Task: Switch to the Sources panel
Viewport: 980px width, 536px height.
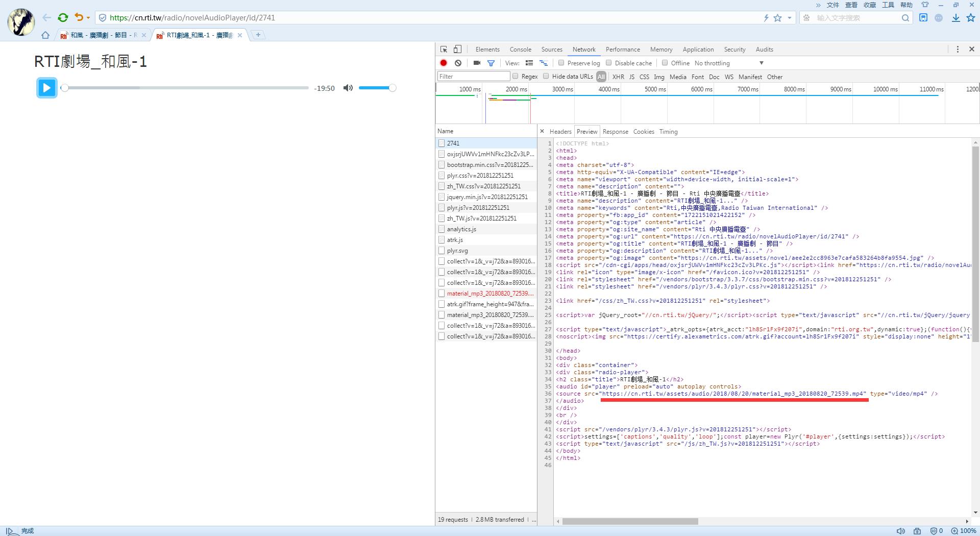Action: pyautogui.click(x=552, y=50)
